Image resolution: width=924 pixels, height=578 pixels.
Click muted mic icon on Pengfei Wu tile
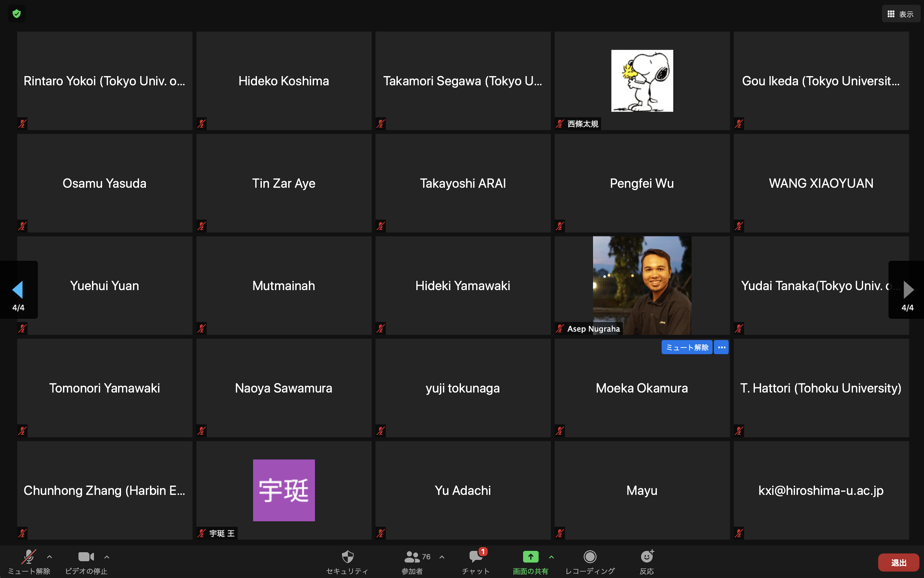coord(560,226)
